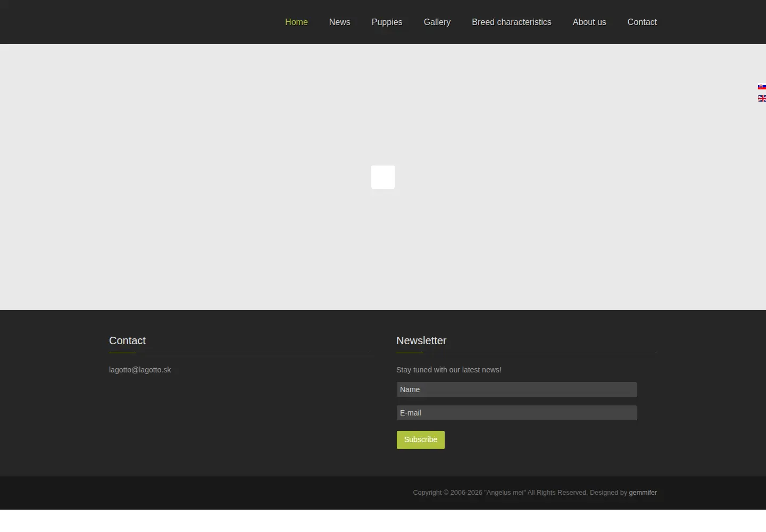766x532 pixels.
Task: Go to the Home menu item
Action: [296, 22]
